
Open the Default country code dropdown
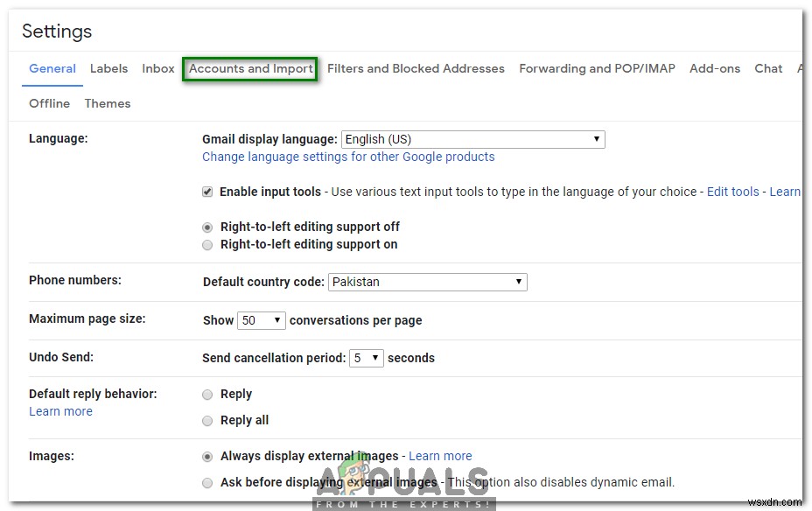(x=427, y=282)
